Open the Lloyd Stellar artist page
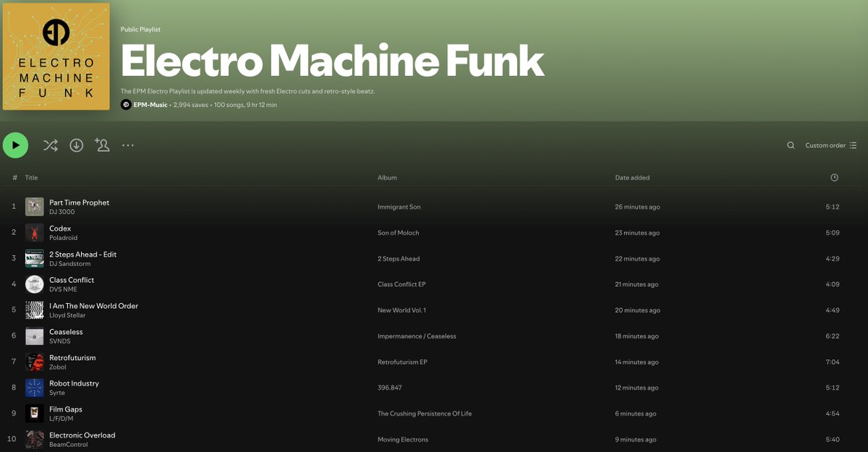 pos(67,315)
